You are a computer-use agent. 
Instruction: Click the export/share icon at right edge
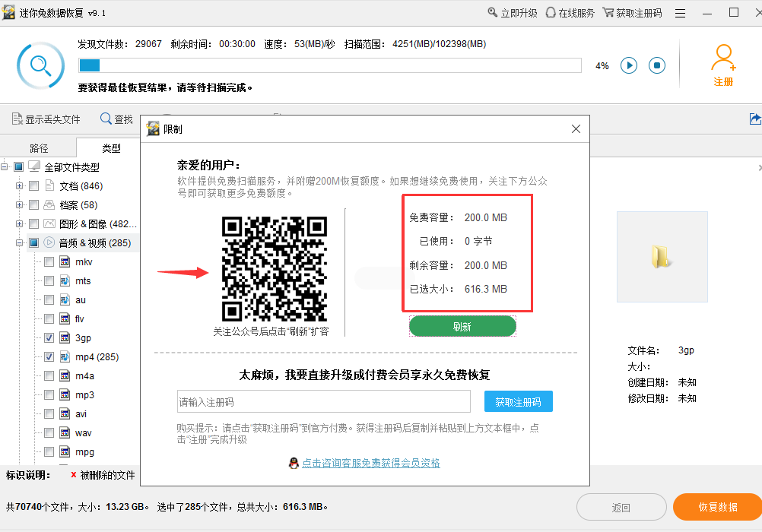point(755,119)
